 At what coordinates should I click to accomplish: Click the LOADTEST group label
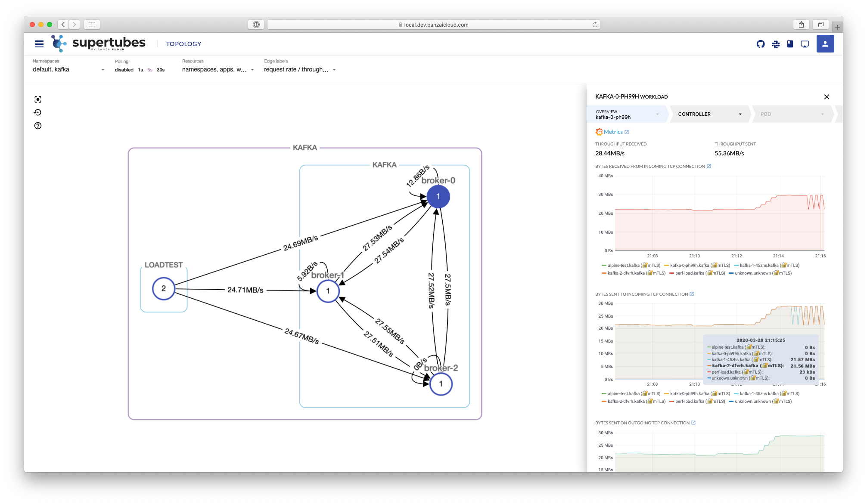(x=163, y=265)
